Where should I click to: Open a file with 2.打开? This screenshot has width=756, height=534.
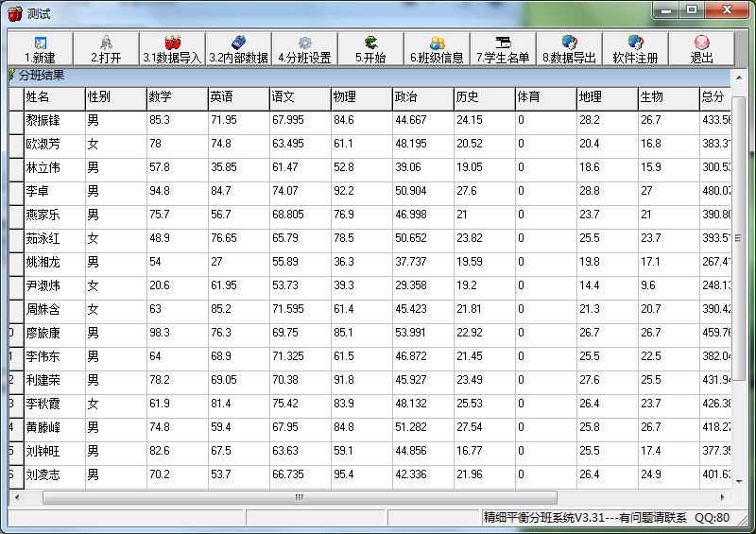(x=106, y=49)
